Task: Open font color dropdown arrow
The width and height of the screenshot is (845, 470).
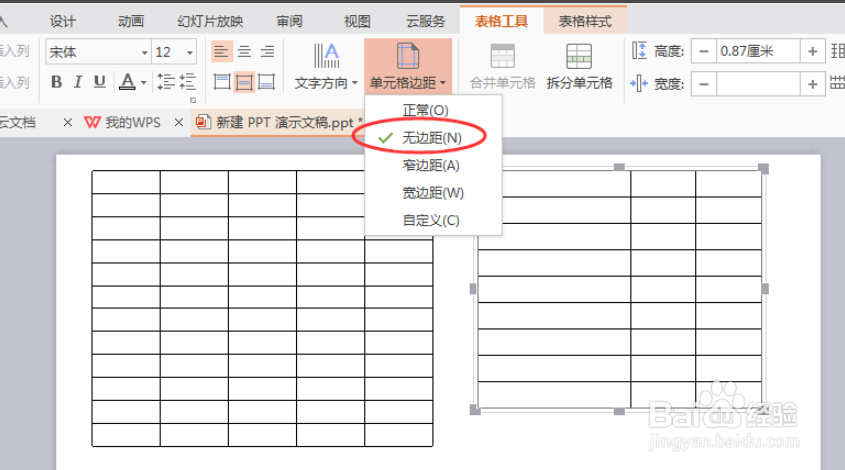Action: click(x=143, y=83)
